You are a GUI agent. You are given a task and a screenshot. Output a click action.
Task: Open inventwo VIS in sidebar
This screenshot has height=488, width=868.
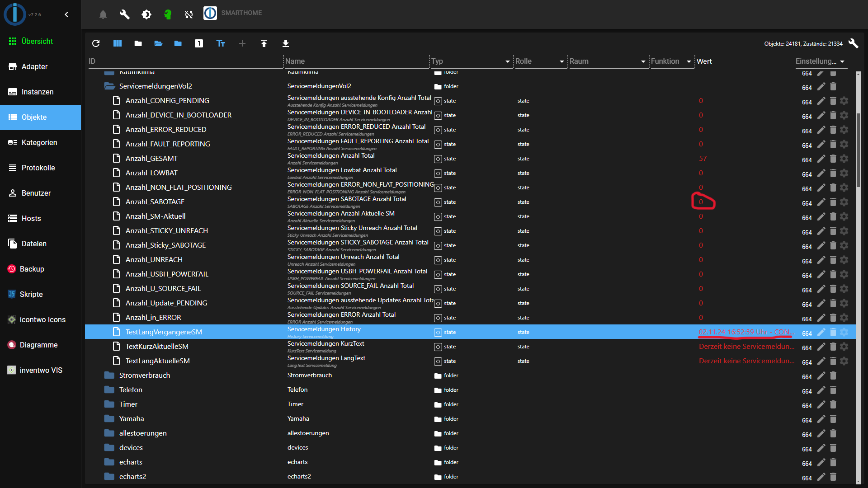[x=40, y=370]
